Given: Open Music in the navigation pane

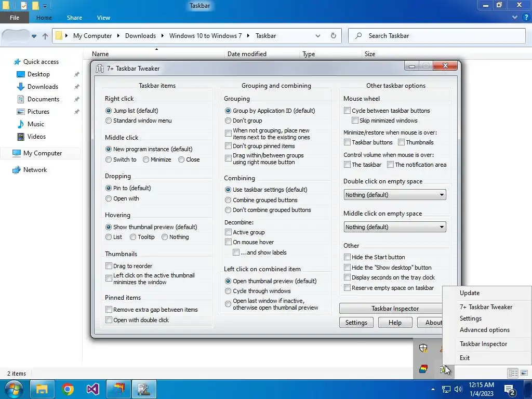Looking at the screenshot, I should click(x=36, y=124).
